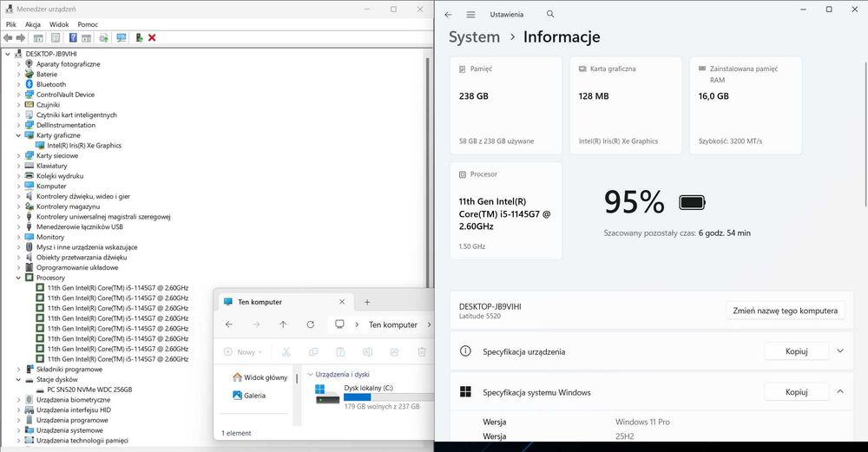Copy the Specyfikacja systemu Windows with Kopiuj
This screenshot has width=868, height=452.
pyautogui.click(x=796, y=391)
